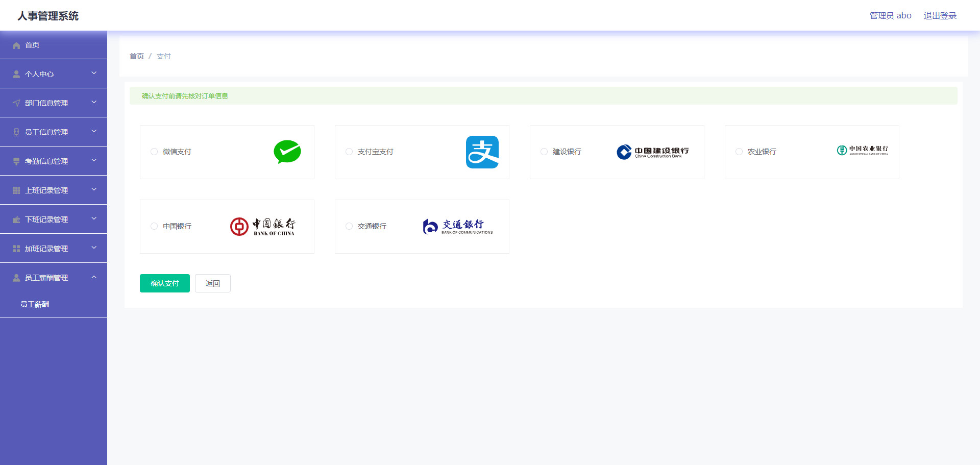
Task: Click the green WeChat Pay logo
Action: (x=287, y=152)
